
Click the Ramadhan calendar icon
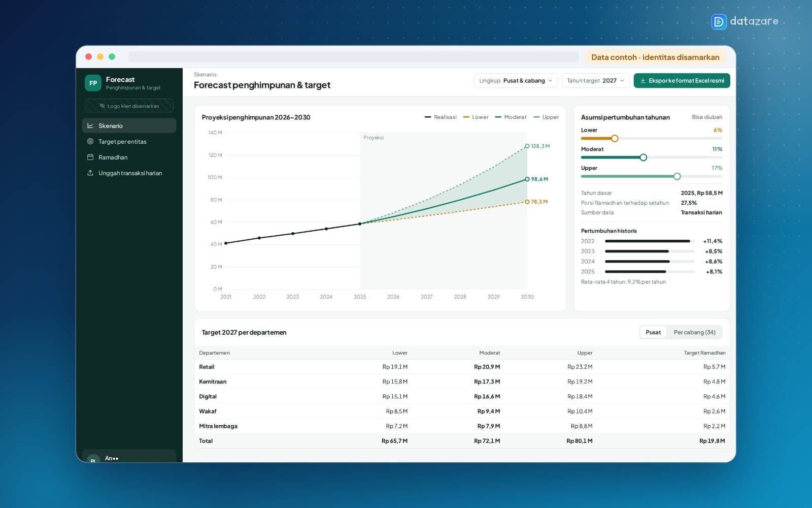(x=90, y=157)
